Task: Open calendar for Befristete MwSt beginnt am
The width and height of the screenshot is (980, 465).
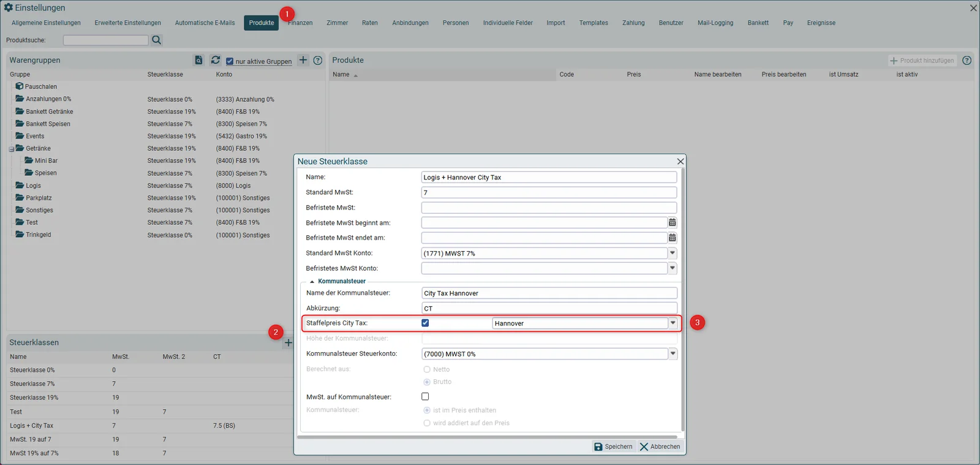Action: [x=673, y=222]
